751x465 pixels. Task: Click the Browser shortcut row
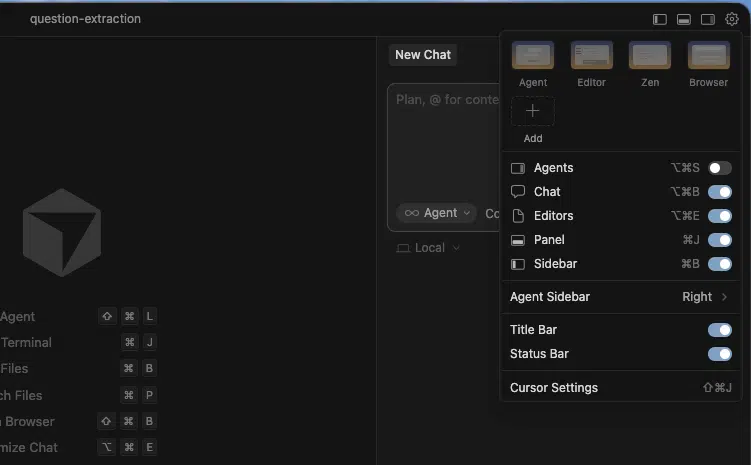point(79,421)
